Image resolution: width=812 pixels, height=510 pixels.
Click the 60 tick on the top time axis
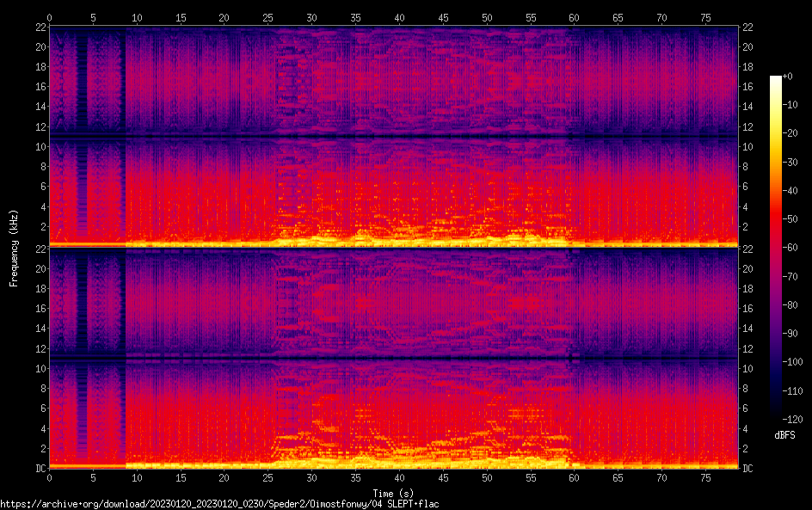[574, 17]
